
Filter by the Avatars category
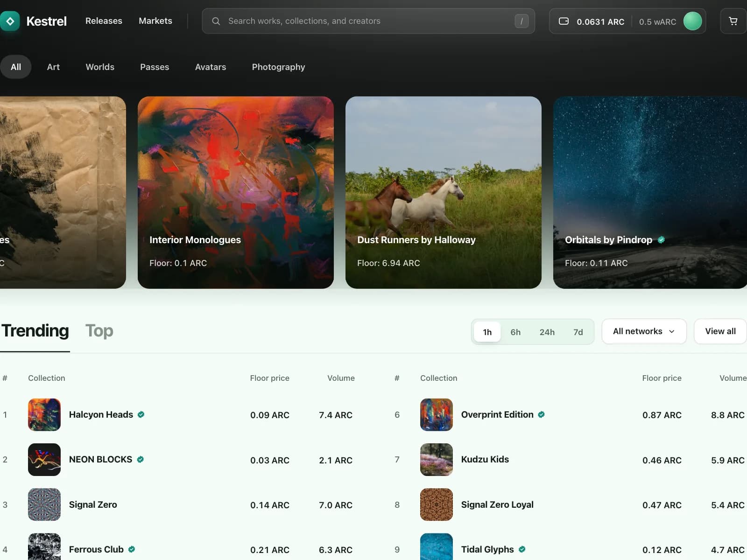tap(211, 67)
